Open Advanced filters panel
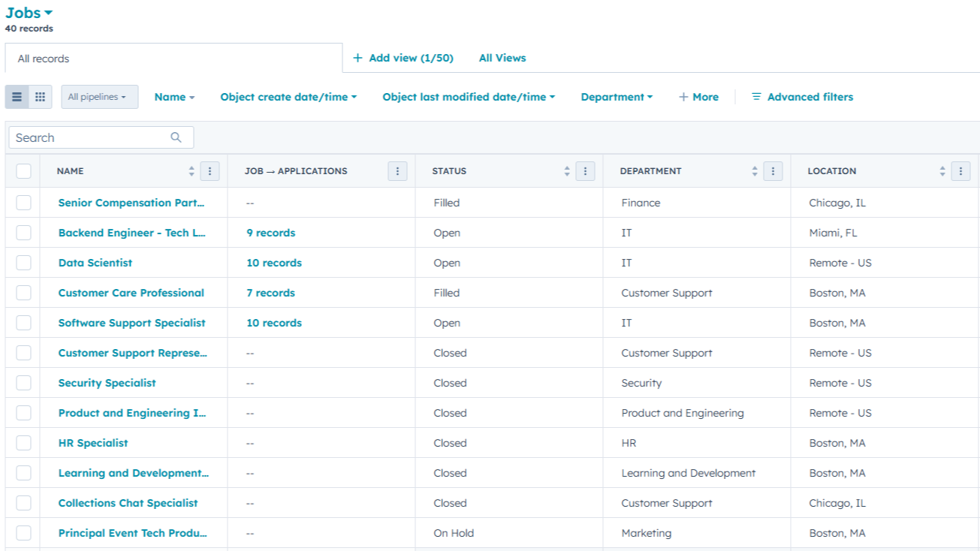The image size is (980, 551). click(x=802, y=97)
